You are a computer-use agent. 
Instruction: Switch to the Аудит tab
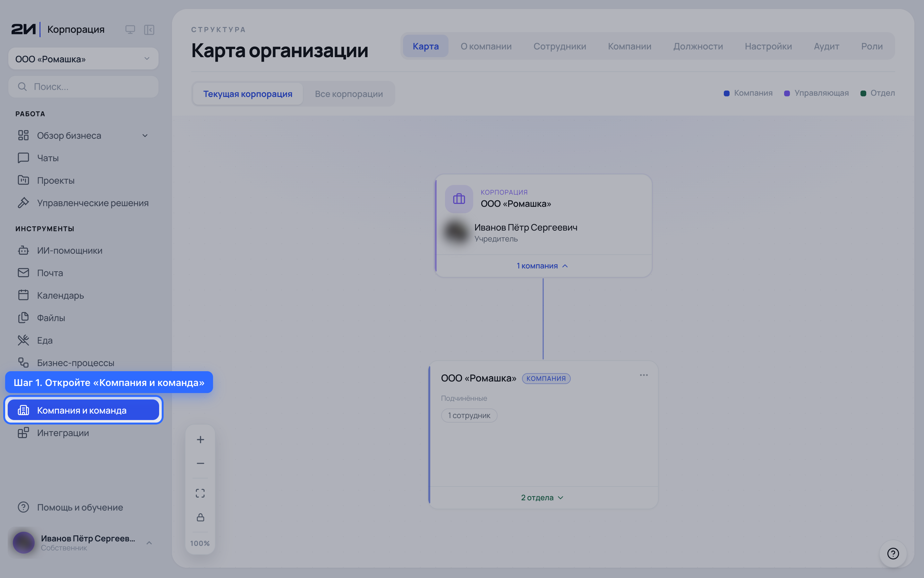tap(826, 46)
